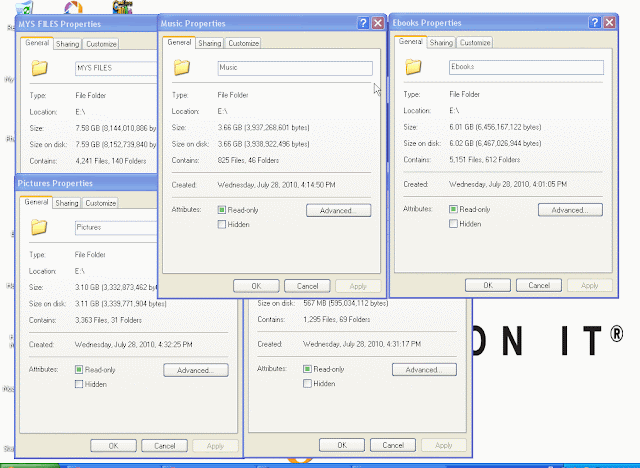Click the Pictures folder name field
Viewport: 640px width, 468px height.
point(116,228)
